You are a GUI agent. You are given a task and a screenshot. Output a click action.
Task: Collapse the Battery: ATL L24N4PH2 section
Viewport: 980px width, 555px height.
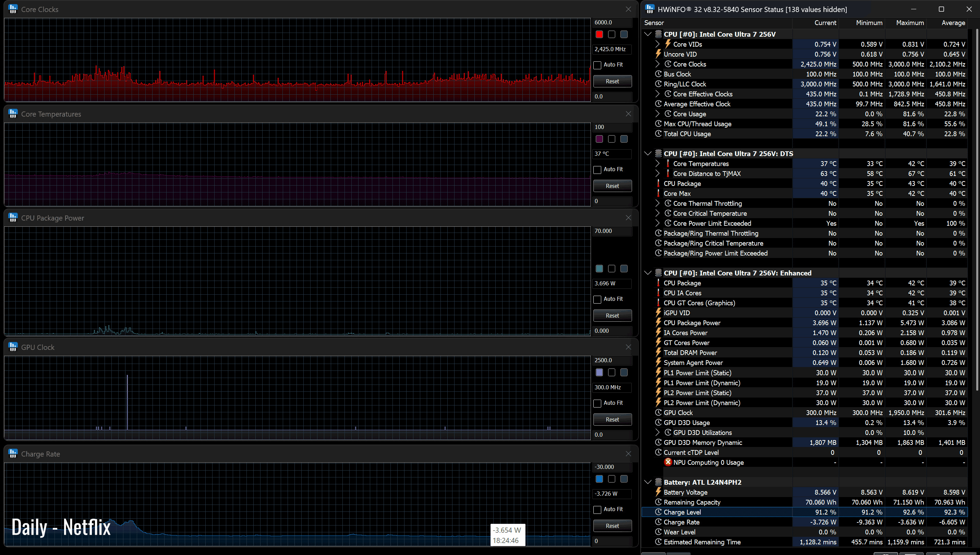pos(648,482)
